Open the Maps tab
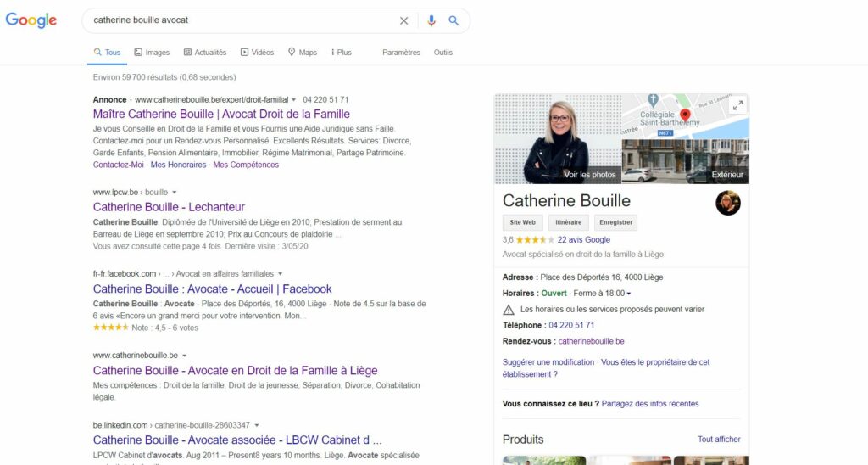868x465 pixels. 303,52
